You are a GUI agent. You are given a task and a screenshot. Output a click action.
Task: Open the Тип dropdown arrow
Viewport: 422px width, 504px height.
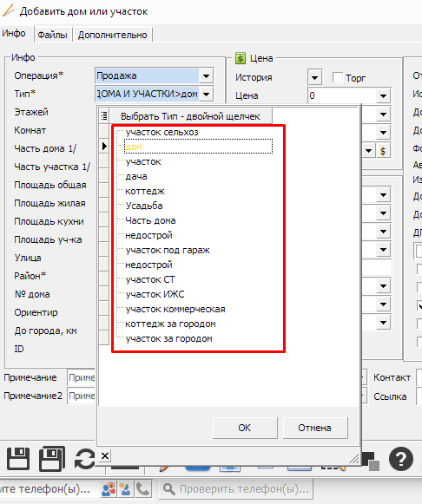coord(206,95)
